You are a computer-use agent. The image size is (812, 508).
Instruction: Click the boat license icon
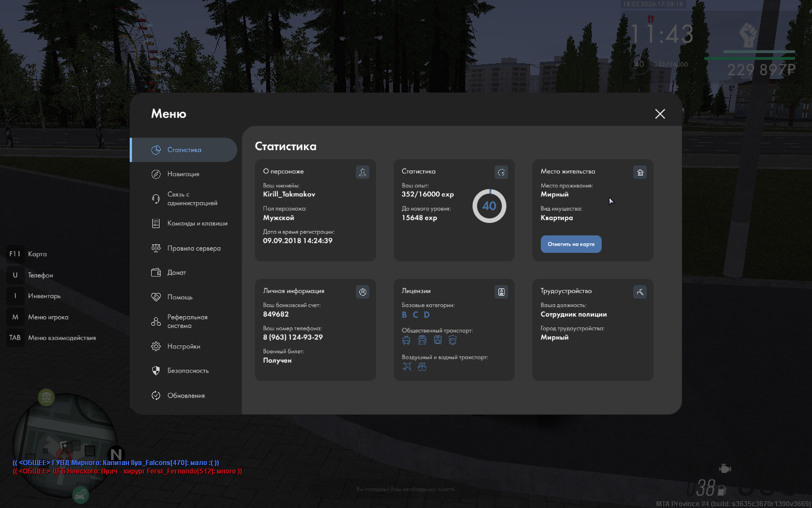click(422, 367)
